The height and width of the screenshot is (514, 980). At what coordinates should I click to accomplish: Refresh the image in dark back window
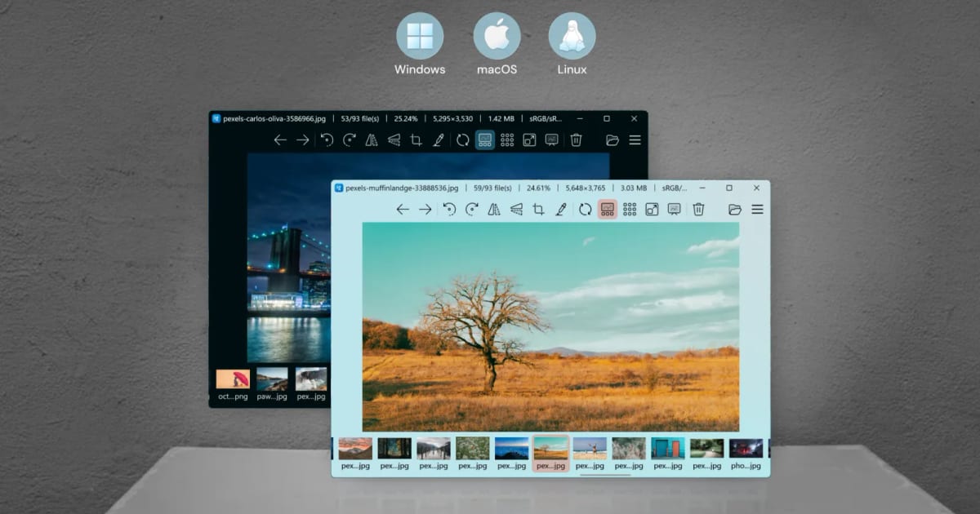pyautogui.click(x=463, y=140)
